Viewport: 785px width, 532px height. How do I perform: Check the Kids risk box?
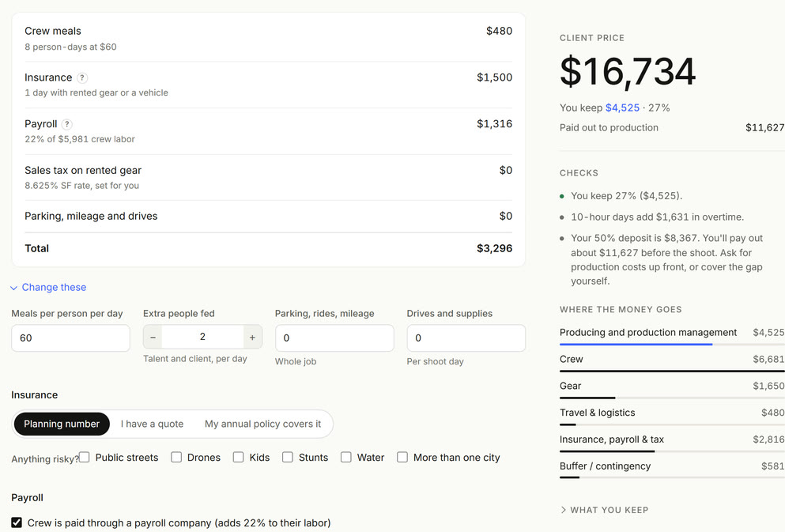pyautogui.click(x=238, y=457)
